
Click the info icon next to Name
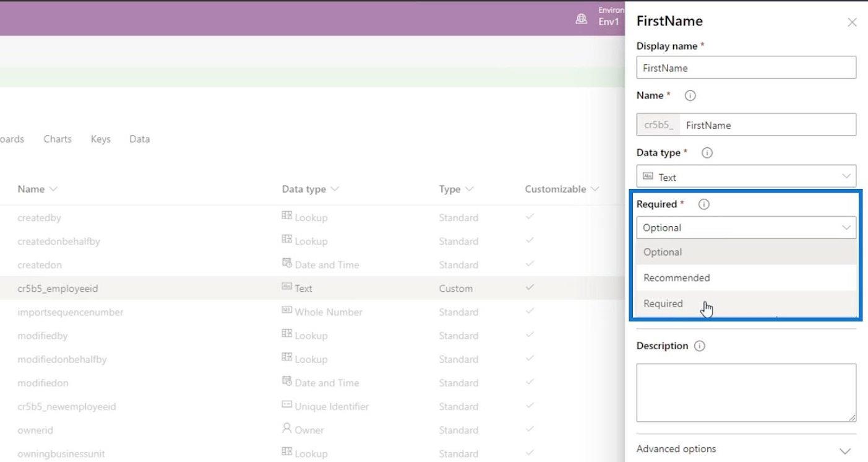click(x=690, y=96)
